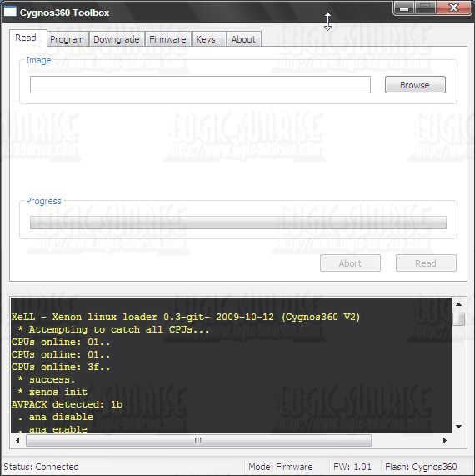The width and height of the screenshot is (475, 476).
Task: Show the About tab
Action: pos(243,39)
